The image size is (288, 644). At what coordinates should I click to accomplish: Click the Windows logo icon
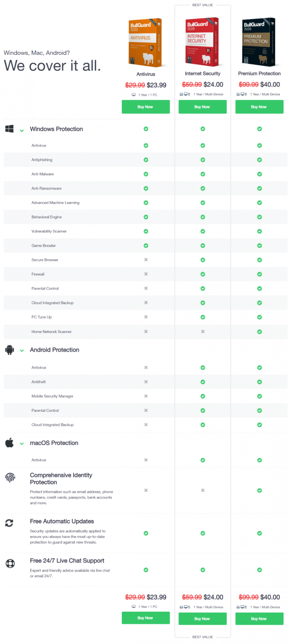9,129
